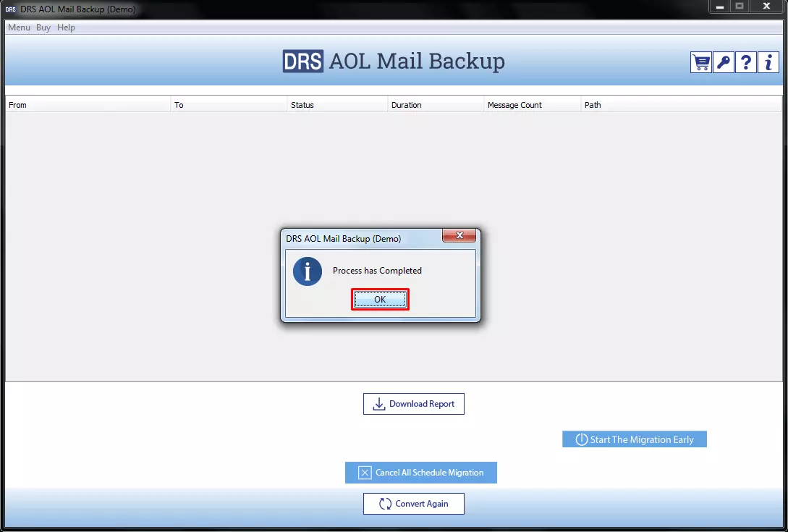Open the key activation icon
The image size is (788, 532).
[x=723, y=63]
